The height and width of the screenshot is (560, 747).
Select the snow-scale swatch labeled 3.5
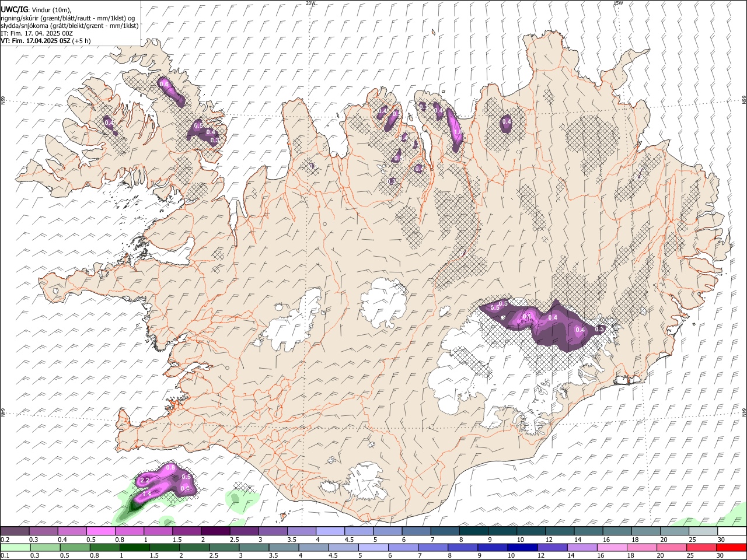(x=302, y=531)
